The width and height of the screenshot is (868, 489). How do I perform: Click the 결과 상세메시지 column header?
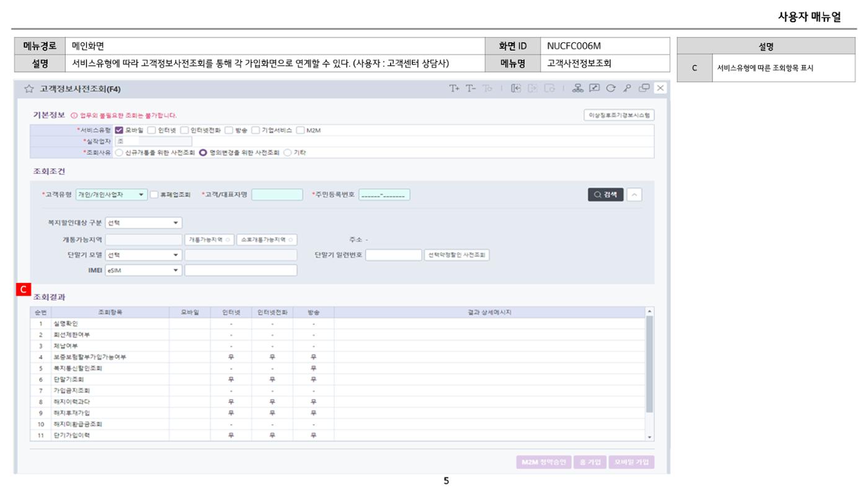[x=490, y=312]
